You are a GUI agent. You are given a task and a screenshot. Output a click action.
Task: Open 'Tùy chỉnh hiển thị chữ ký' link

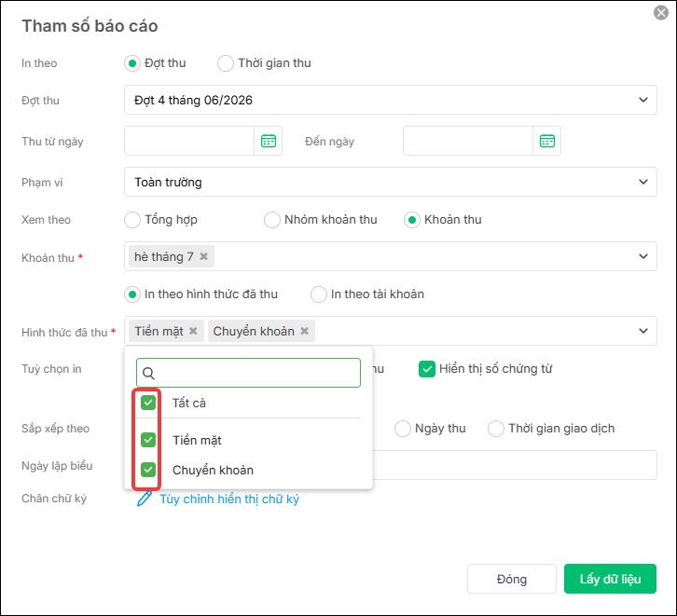229,500
